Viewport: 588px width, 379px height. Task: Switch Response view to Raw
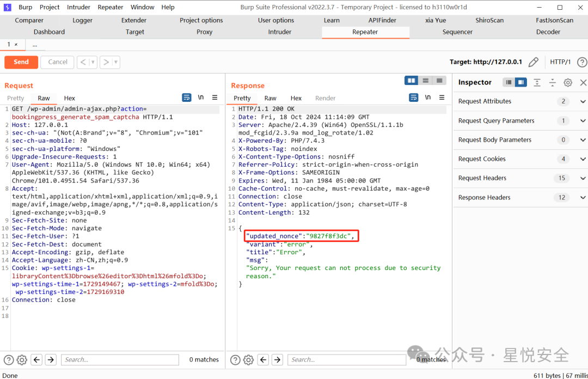coord(270,98)
